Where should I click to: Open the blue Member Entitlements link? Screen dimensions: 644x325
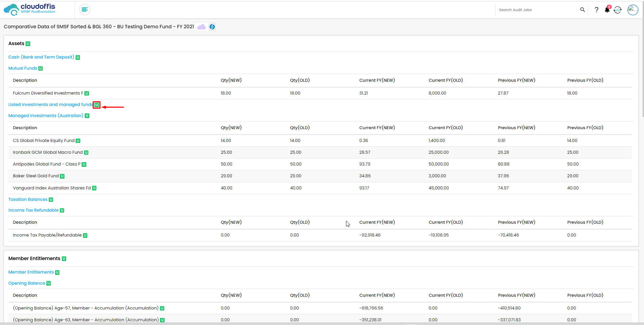click(31, 272)
